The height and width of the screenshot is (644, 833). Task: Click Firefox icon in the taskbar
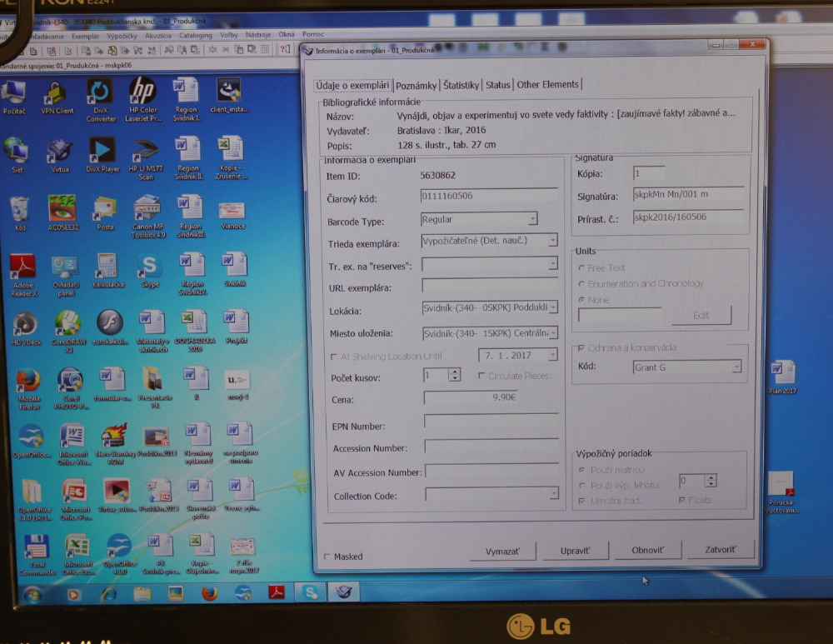click(x=209, y=593)
